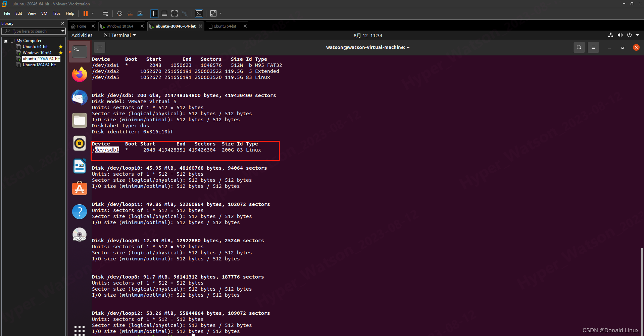This screenshot has width=644, height=336.
Task: Launch LibreOffice Writer from the dock
Action: pyautogui.click(x=79, y=166)
